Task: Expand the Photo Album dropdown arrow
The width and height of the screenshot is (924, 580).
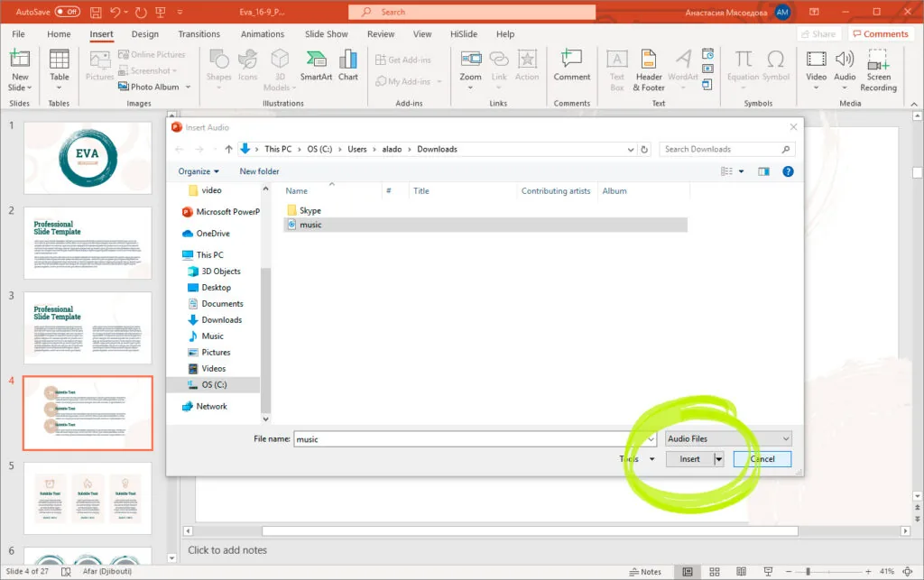Action: tap(188, 87)
